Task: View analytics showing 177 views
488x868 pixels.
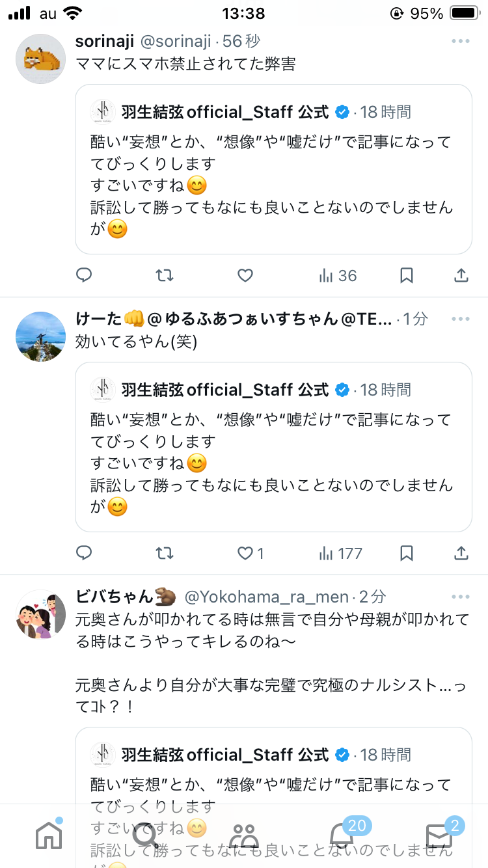Action: pyautogui.click(x=340, y=554)
